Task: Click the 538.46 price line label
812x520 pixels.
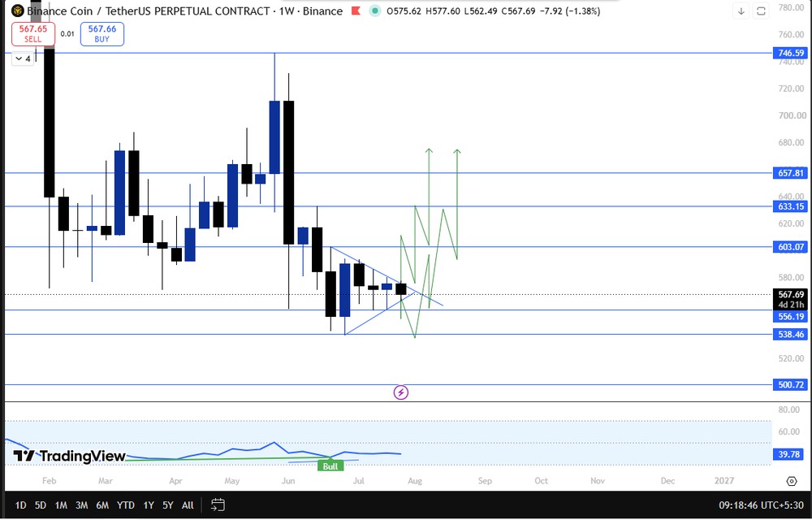Action: pos(791,335)
